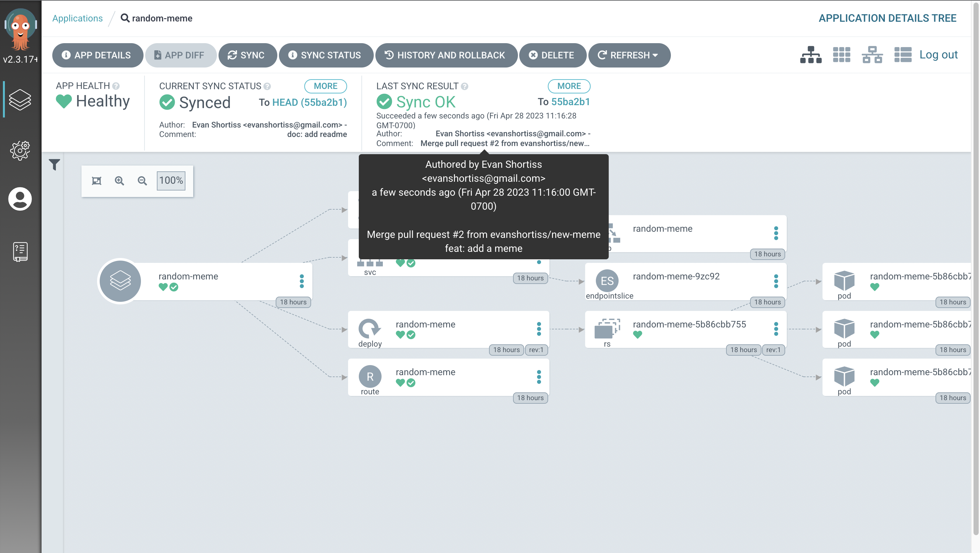The image size is (980, 553).
Task: Expand MORE in Current Sync Status
Action: point(324,85)
